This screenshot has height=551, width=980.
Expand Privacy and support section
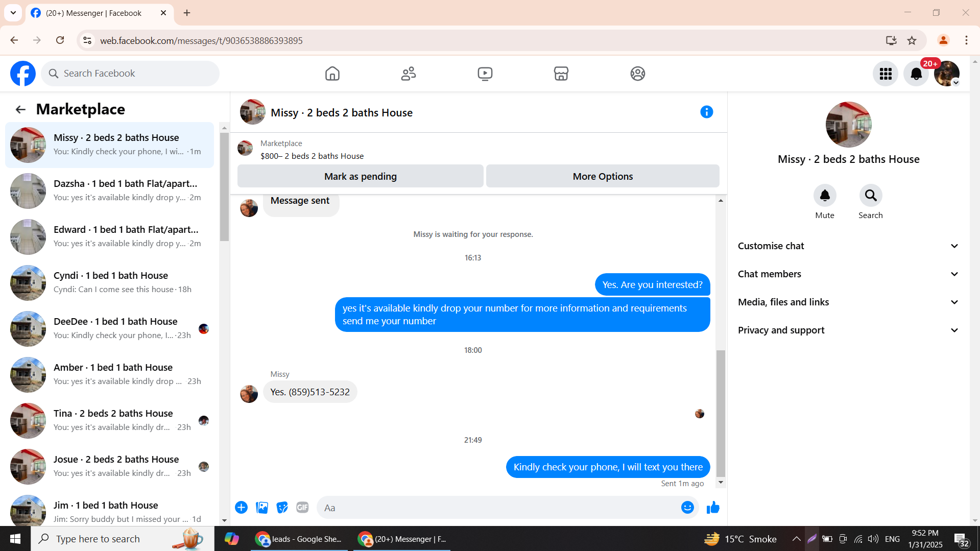point(848,330)
